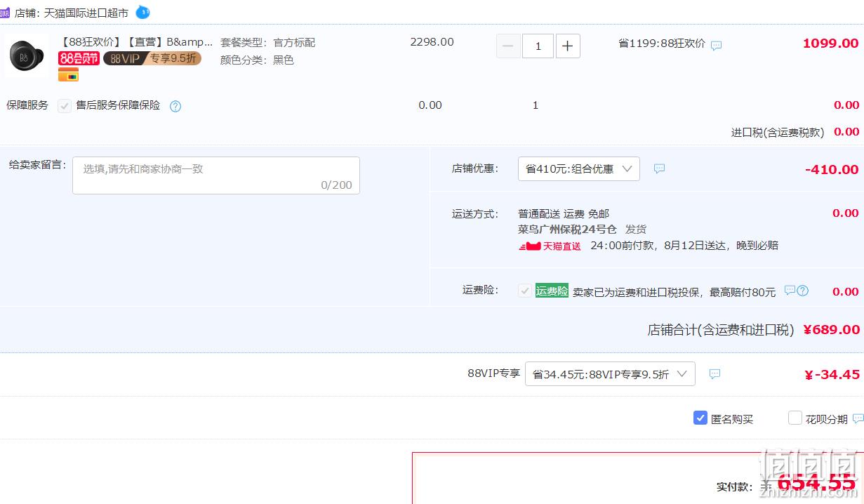Click the 套餐类型：官方标配 text

pyautogui.click(x=268, y=43)
